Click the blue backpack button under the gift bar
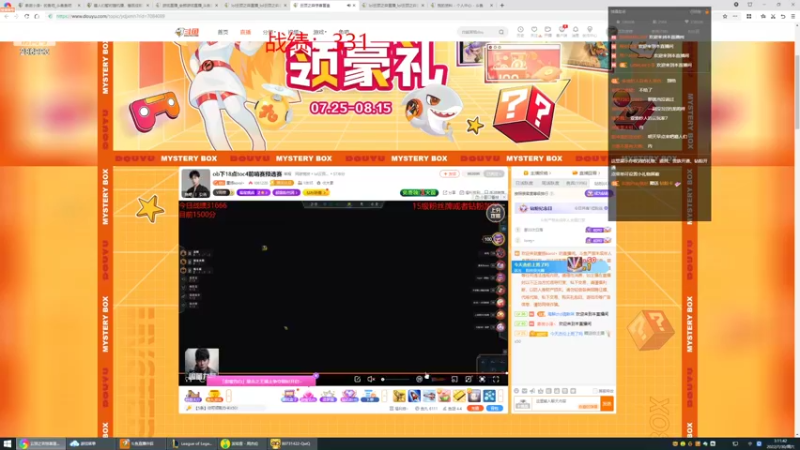 [x=494, y=408]
